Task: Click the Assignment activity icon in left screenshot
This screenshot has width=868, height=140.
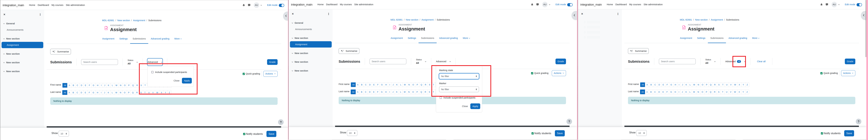Action: click(106, 28)
